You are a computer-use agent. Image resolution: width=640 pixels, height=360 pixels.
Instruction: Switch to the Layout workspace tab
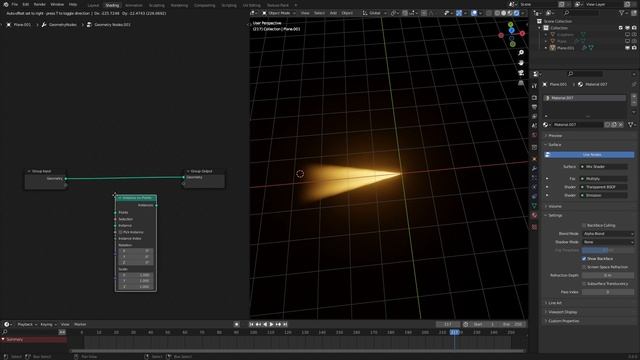point(93,5)
